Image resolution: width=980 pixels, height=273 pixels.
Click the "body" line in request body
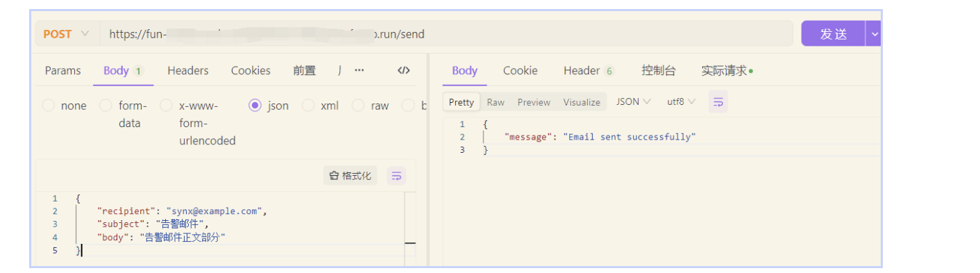click(x=162, y=238)
